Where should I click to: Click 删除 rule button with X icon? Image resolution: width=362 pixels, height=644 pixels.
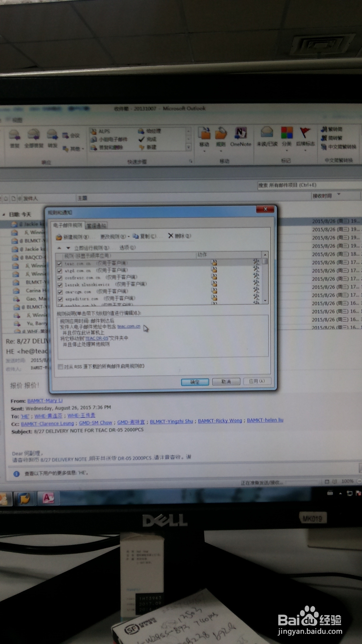point(180,236)
